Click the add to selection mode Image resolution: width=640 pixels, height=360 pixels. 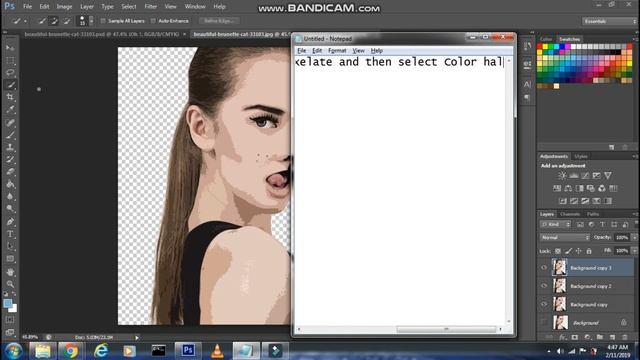53,21
